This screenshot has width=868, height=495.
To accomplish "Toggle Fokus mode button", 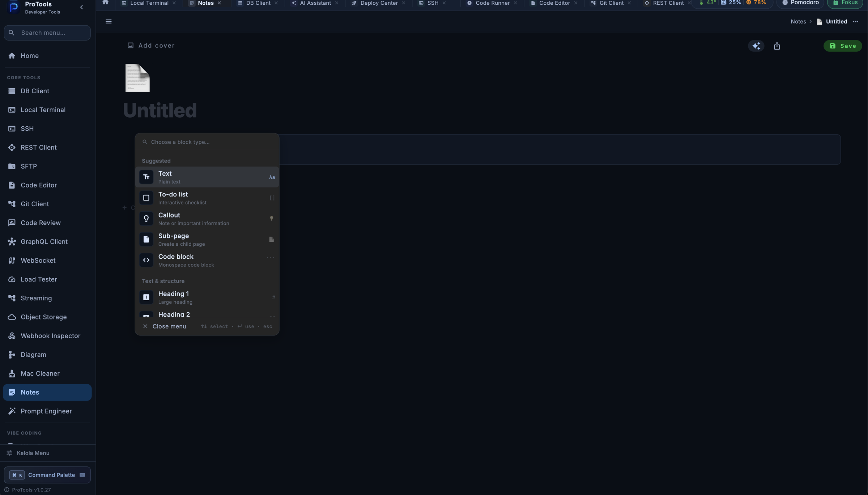I will [x=845, y=3].
